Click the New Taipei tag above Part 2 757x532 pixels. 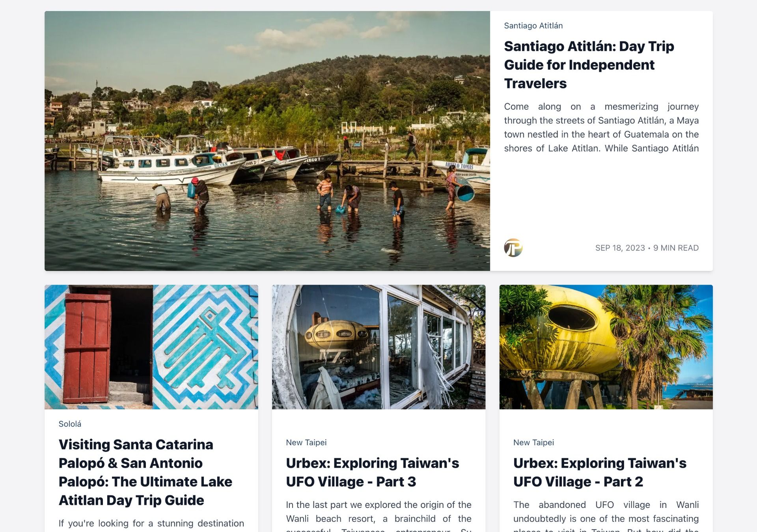[533, 442]
